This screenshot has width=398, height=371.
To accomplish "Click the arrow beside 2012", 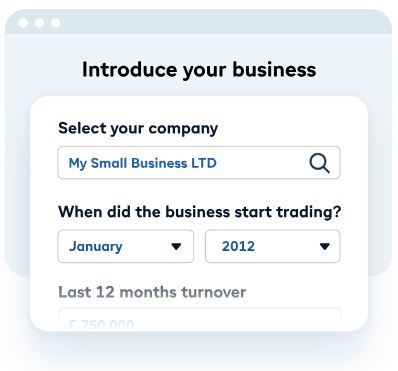I will tap(324, 247).
